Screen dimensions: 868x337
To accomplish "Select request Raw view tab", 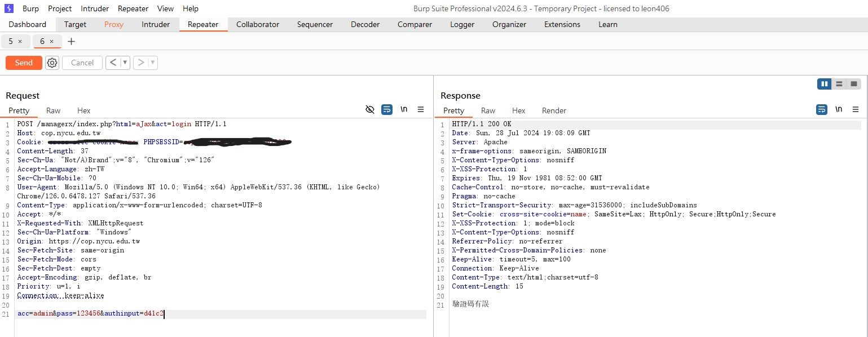I will 54,110.
